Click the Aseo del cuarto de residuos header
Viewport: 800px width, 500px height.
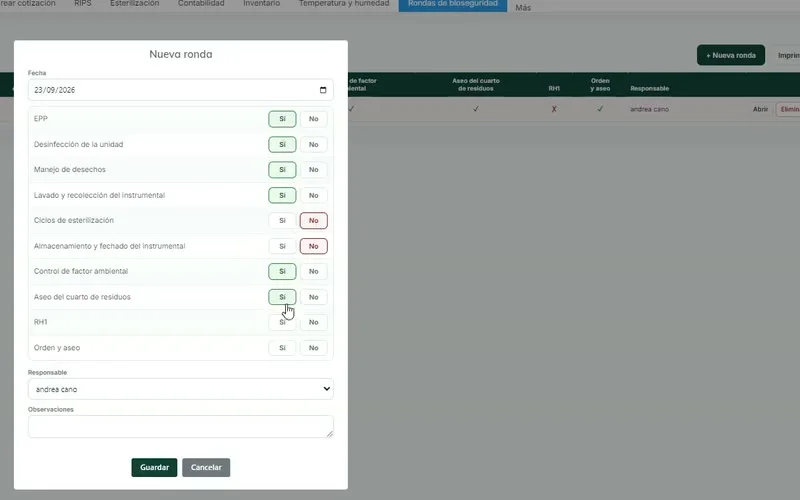click(x=476, y=85)
